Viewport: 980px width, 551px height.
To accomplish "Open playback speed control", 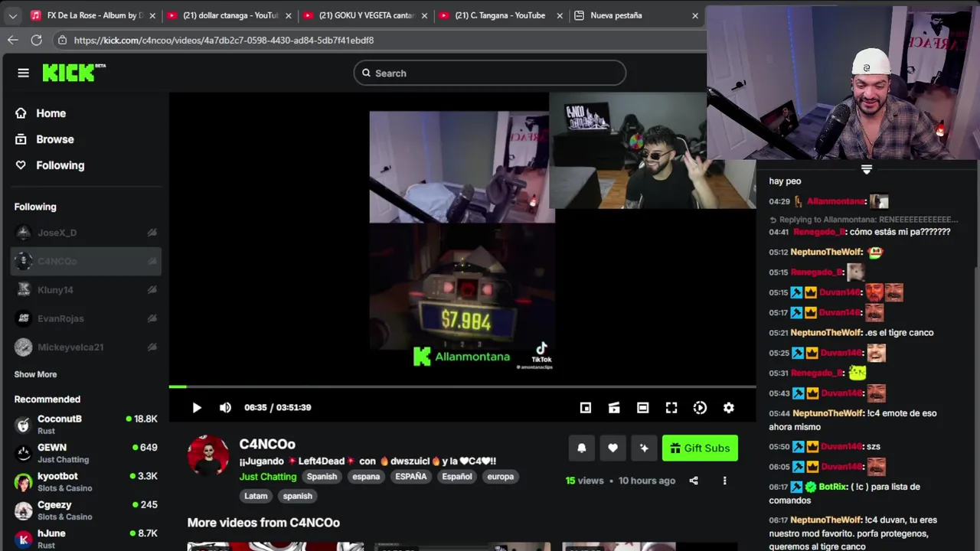I will click(x=700, y=408).
